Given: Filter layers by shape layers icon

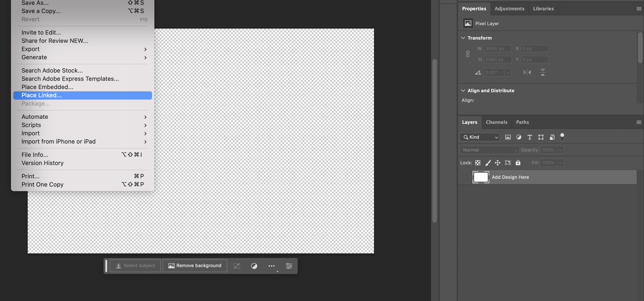Looking at the screenshot, I should click(541, 137).
